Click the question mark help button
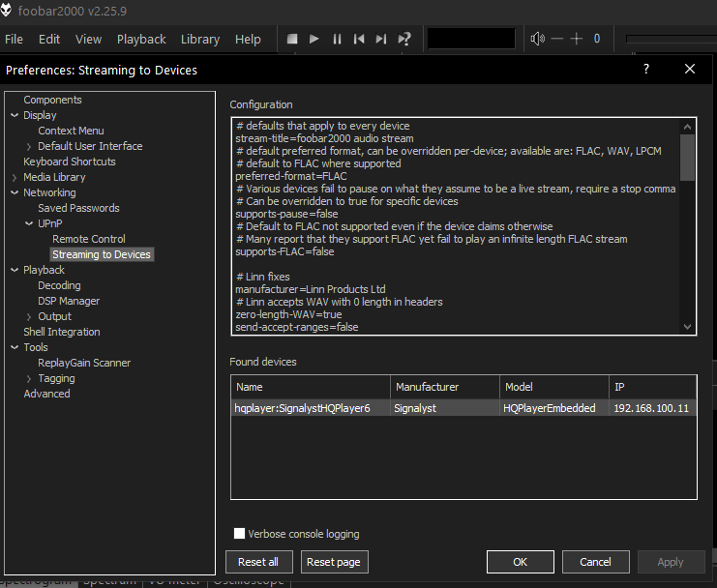 [646, 69]
